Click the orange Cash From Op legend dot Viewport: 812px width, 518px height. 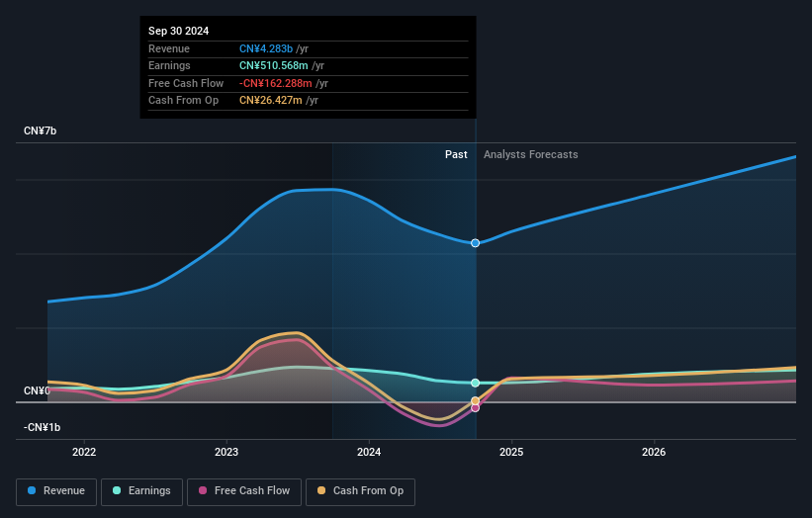[x=321, y=490]
